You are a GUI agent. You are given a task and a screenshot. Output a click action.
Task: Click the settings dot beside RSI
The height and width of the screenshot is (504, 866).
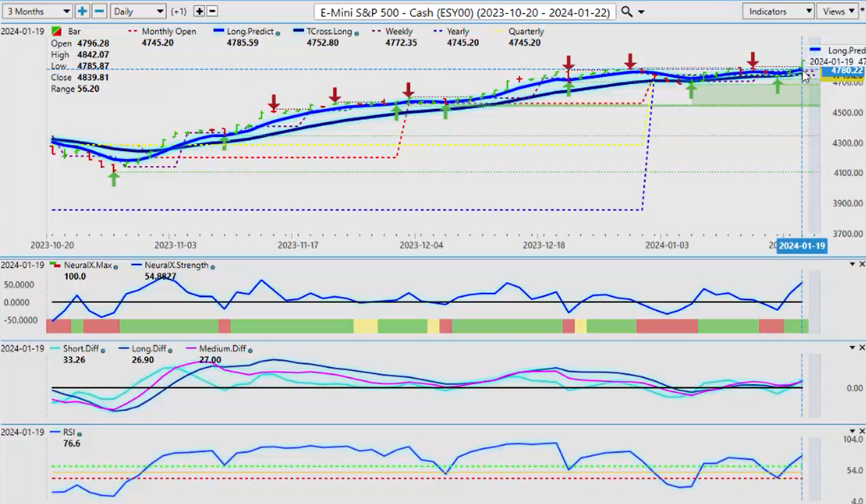[80, 434]
